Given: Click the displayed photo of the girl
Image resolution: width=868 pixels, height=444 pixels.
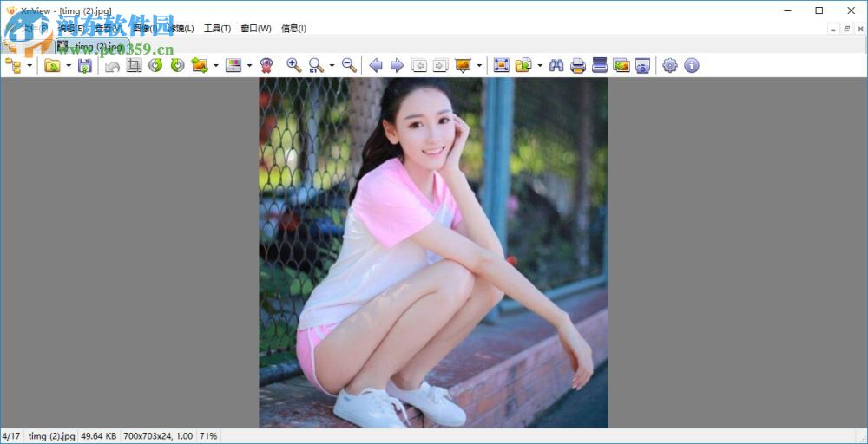Looking at the screenshot, I should (x=433, y=252).
